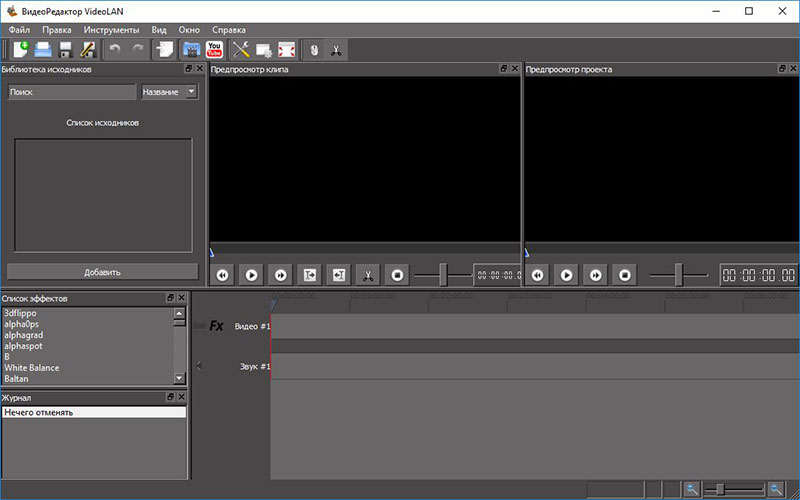Click collapse arrow beside Звук #1 track
Viewport: 800px width, 500px height.
click(199, 365)
